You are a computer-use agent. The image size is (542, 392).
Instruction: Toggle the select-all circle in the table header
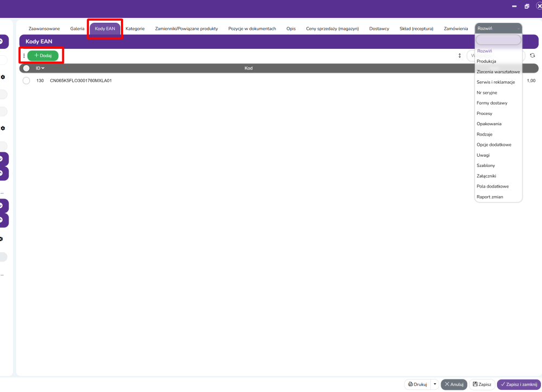pos(26,68)
